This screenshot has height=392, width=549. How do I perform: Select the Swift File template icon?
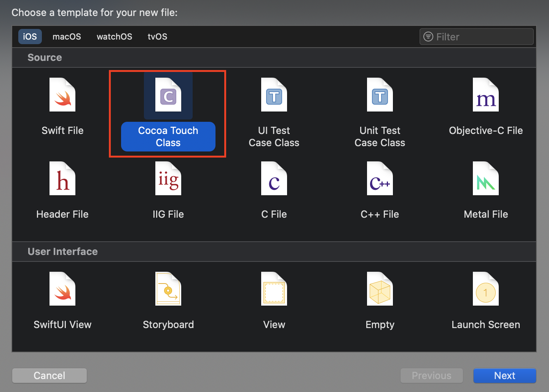tap(62, 95)
